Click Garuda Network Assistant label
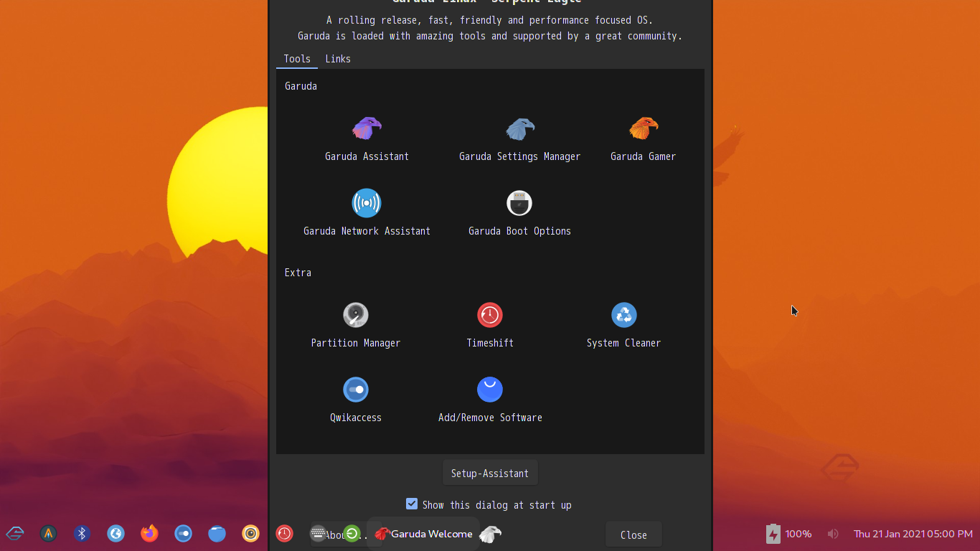980x551 pixels. pos(367,231)
